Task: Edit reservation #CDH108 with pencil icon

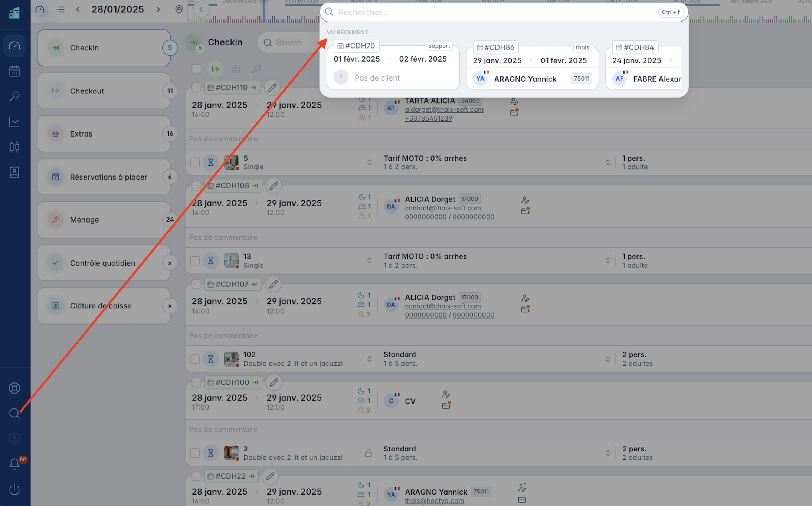Action: tap(274, 186)
